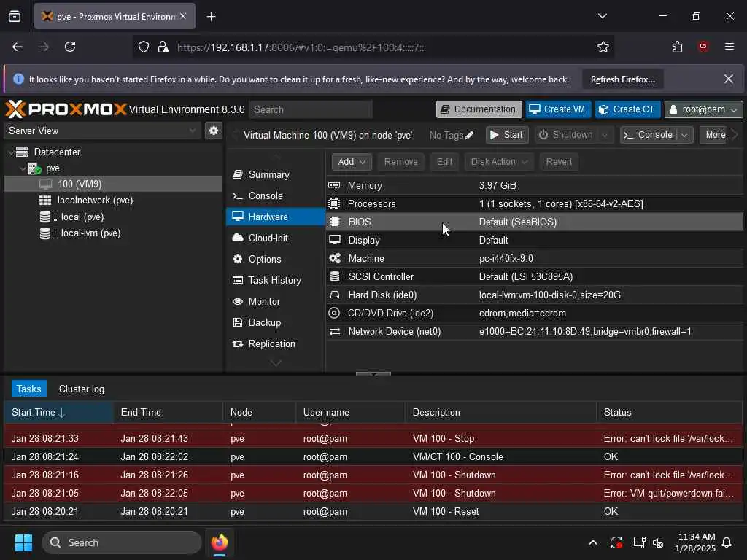Click the Memory row icon
Viewport: 747px width, 560px height.
point(334,185)
